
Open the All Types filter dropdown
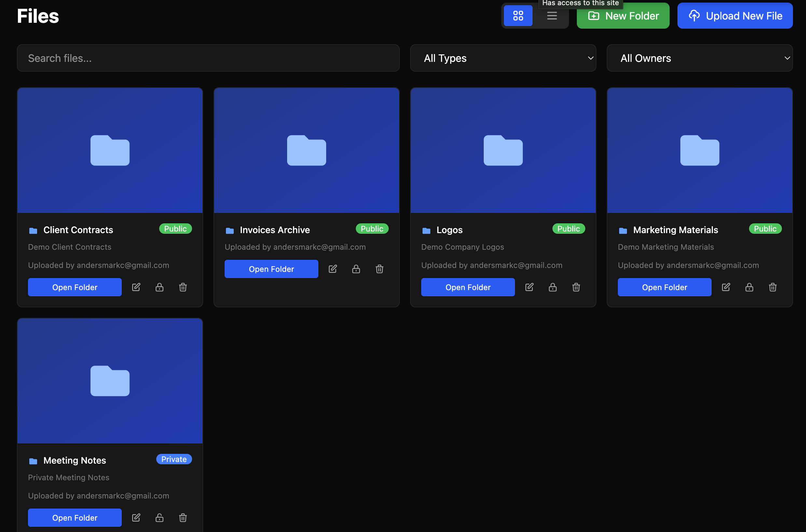[503, 58]
